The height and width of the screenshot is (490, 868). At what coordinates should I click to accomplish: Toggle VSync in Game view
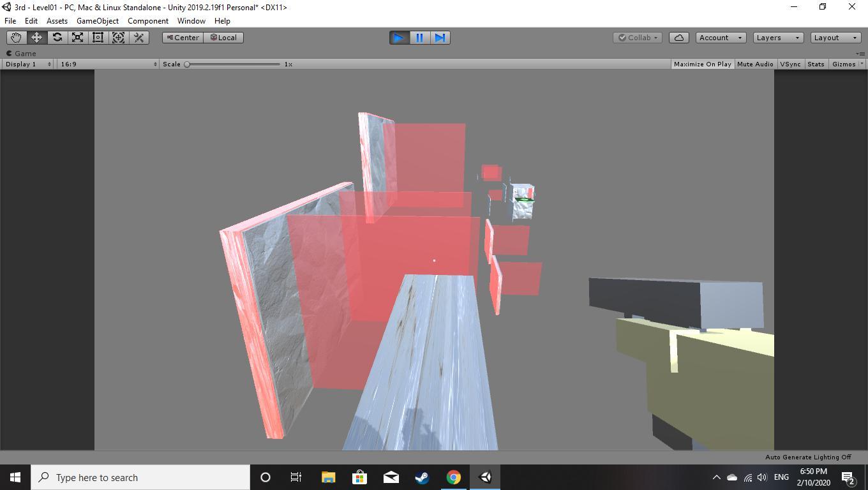tap(790, 64)
